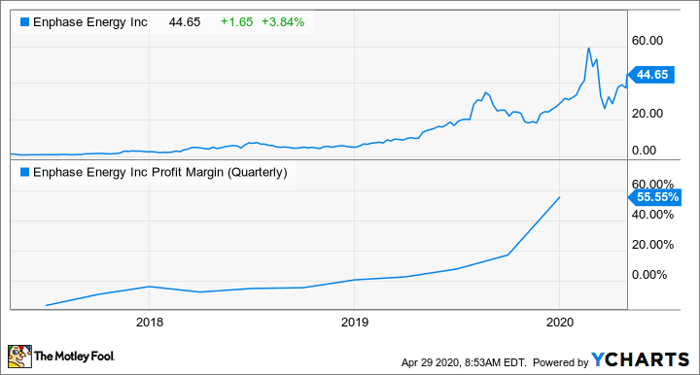700x375 pixels.
Task: Click the '2020' x-axis label
Action: (x=559, y=323)
